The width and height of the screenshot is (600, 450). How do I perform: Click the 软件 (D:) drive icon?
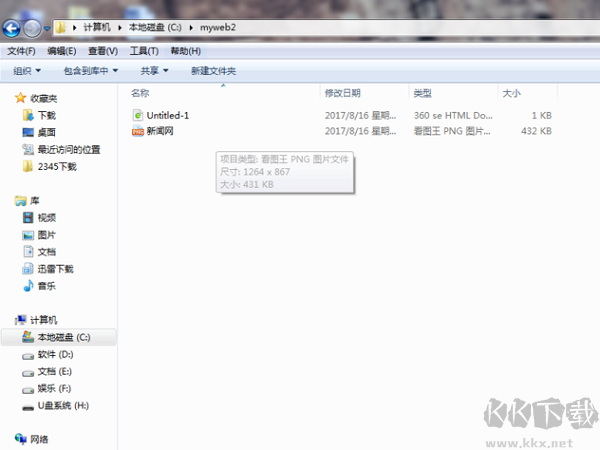pos(28,356)
